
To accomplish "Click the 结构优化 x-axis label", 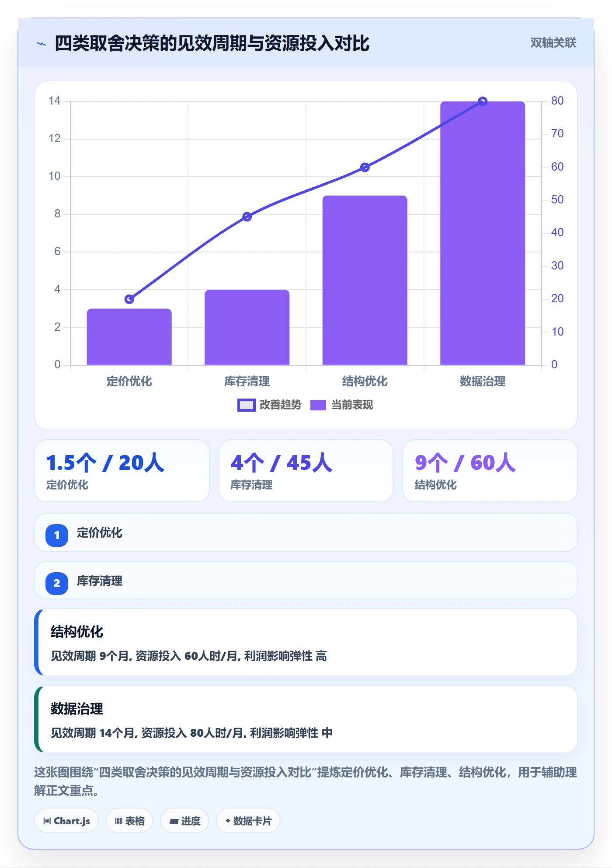I will pyautogui.click(x=365, y=381).
